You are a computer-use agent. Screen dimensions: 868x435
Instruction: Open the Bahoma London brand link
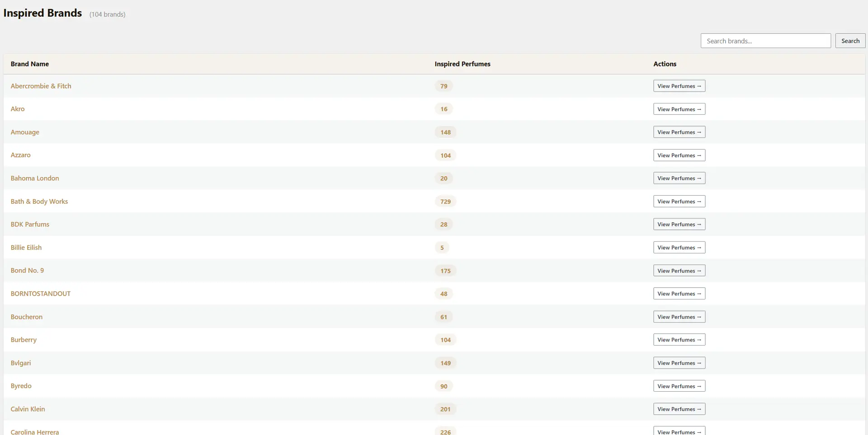click(x=35, y=178)
